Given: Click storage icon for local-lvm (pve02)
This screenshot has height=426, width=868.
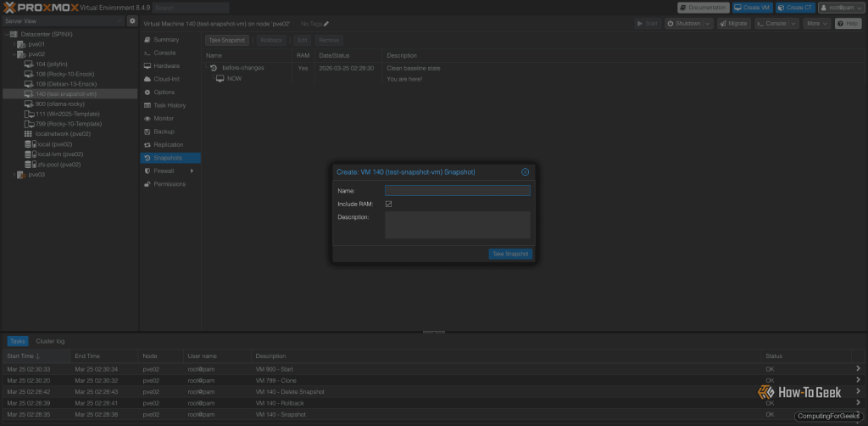Looking at the screenshot, I should (30, 154).
